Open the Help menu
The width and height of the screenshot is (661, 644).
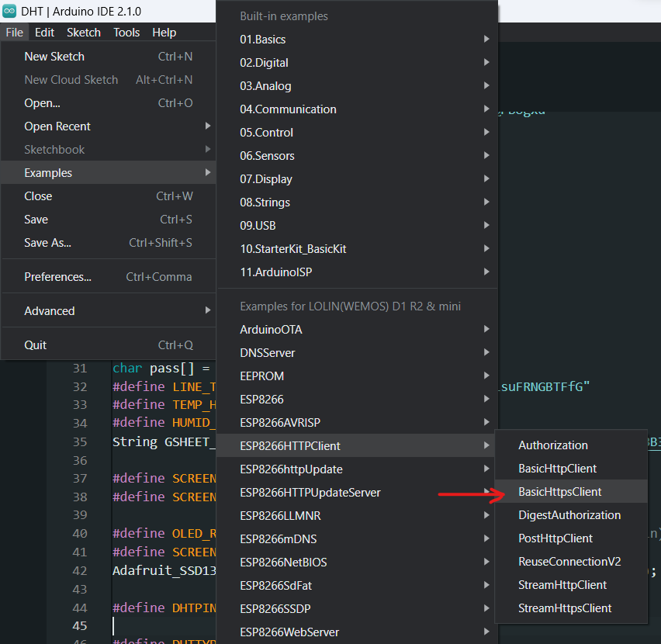(164, 33)
